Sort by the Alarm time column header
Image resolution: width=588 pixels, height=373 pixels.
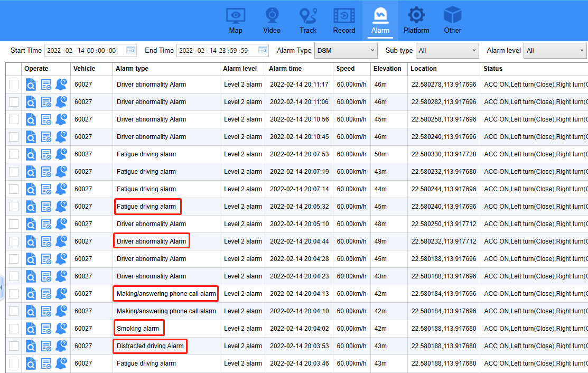[299, 69]
